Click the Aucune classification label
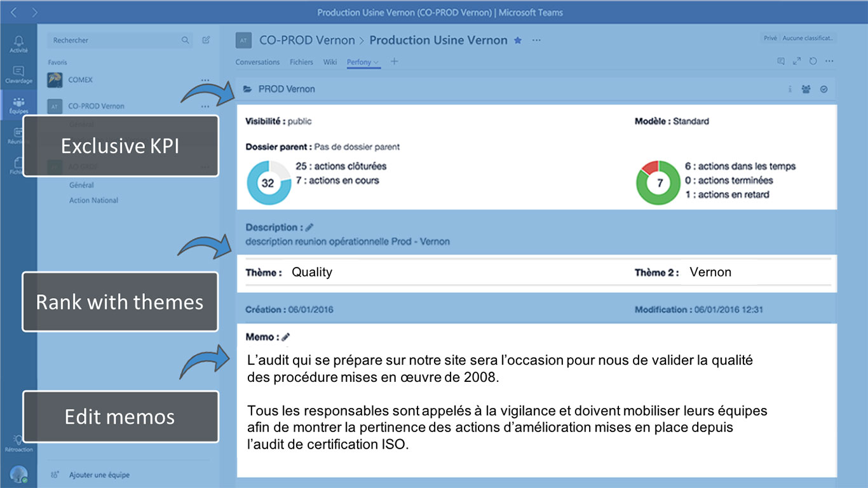 [808, 38]
